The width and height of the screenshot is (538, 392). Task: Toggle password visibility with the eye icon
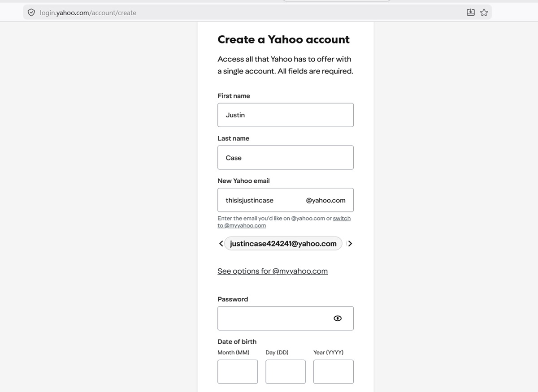(337, 318)
